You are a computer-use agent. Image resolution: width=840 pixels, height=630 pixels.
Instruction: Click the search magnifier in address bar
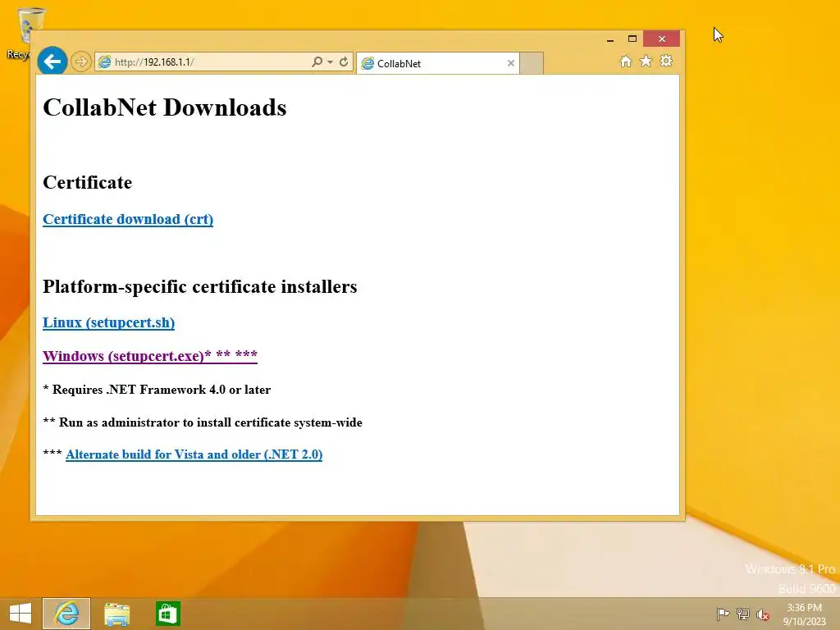click(317, 62)
